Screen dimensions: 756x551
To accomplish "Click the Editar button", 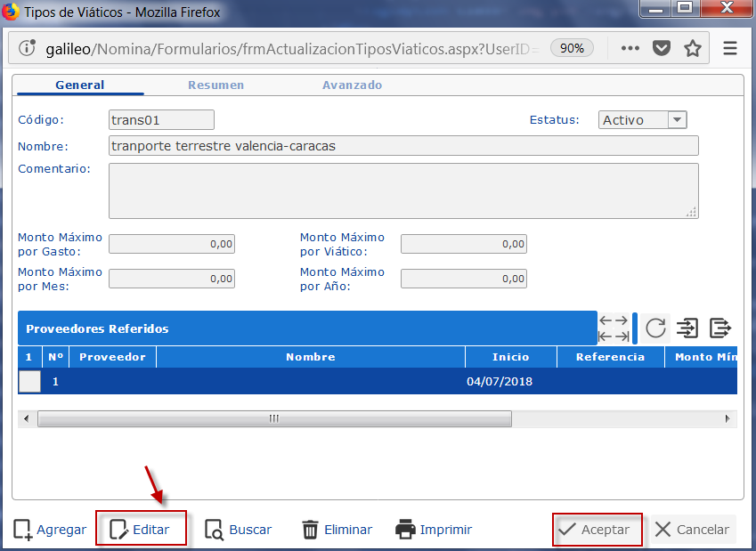I will click(141, 530).
